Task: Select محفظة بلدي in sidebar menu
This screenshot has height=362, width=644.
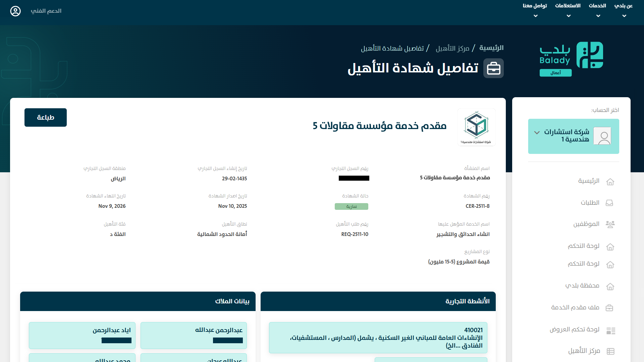Action: pos(582,286)
